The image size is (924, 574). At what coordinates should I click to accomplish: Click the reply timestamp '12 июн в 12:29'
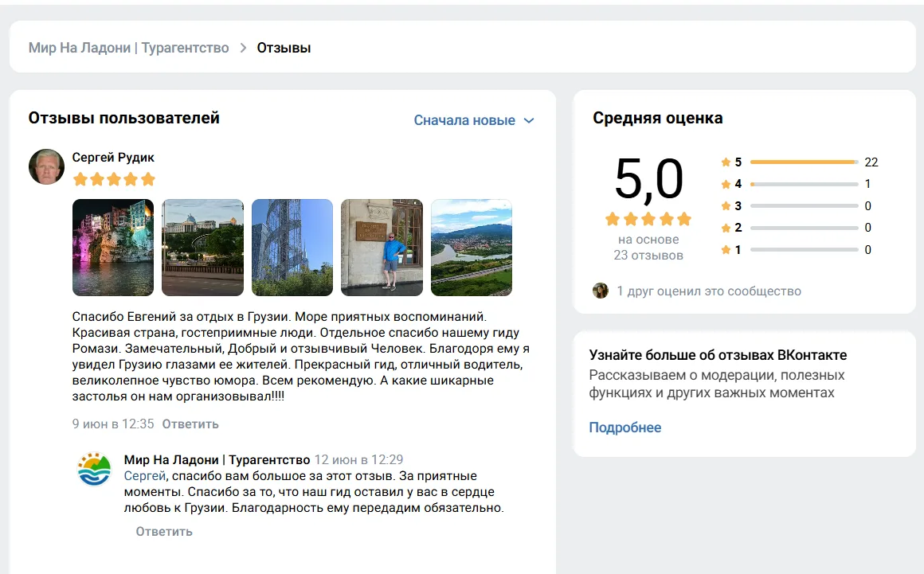(x=359, y=460)
